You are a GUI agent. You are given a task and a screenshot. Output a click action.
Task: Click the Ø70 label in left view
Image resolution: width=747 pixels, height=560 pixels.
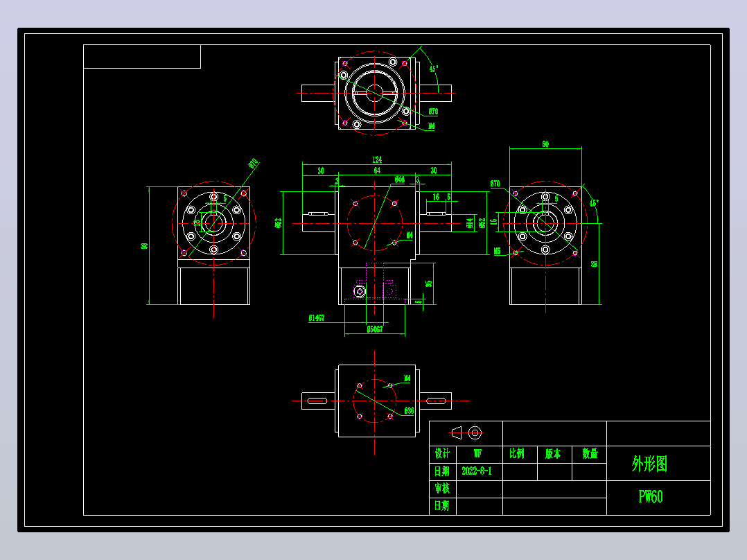[254, 164]
